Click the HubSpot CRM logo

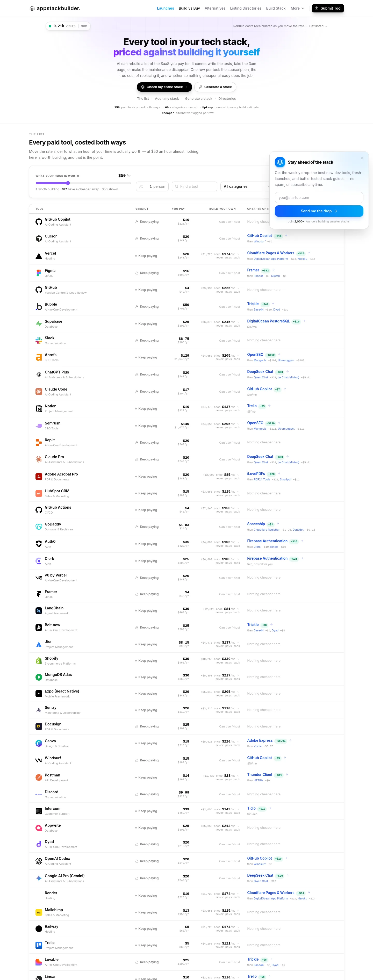(39, 493)
